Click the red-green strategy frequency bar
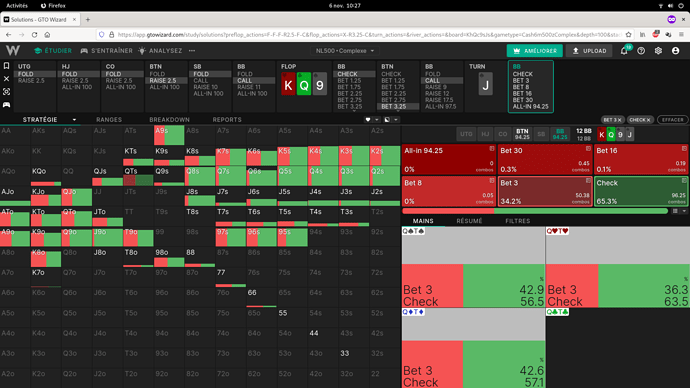Viewport: 690px width, 388px height. pos(535,211)
